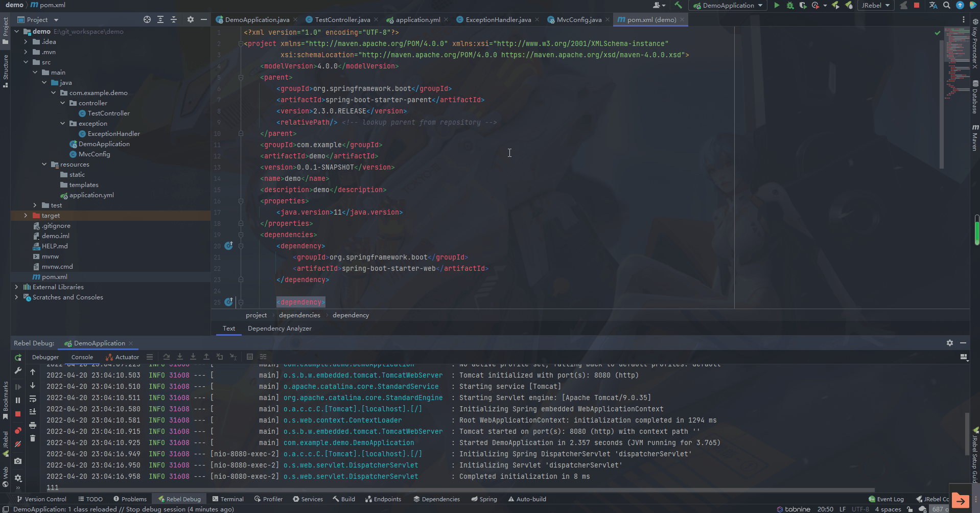Take a thread dump with the camera icon
The height and width of the screenshot is (513, 980).
pos(18,461)
